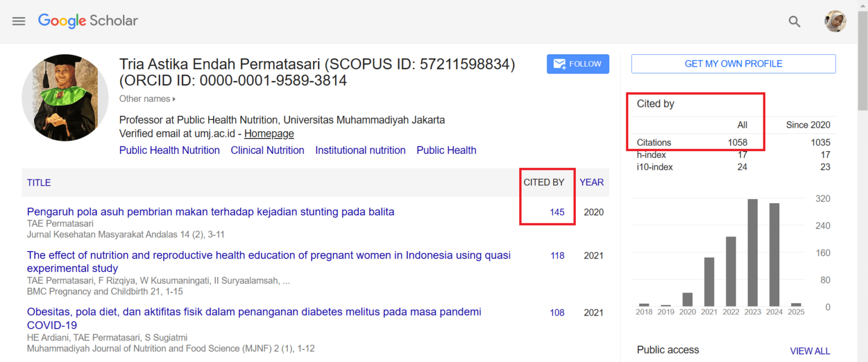
Task: Click the Google Scholar logo
Action: [88, 21]
